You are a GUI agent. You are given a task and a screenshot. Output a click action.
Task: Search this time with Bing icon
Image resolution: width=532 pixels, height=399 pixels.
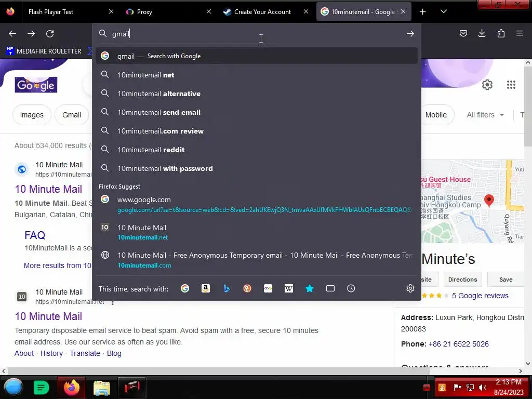point(227,288)
